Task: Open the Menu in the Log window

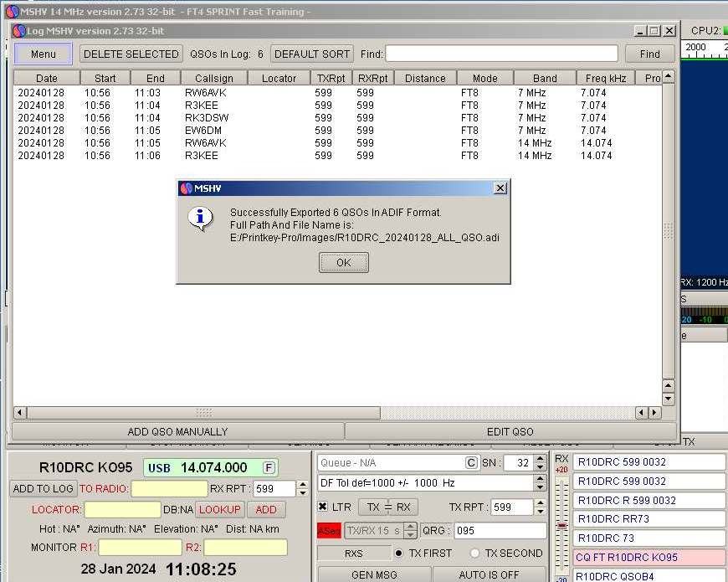Action: click(44, 54)
